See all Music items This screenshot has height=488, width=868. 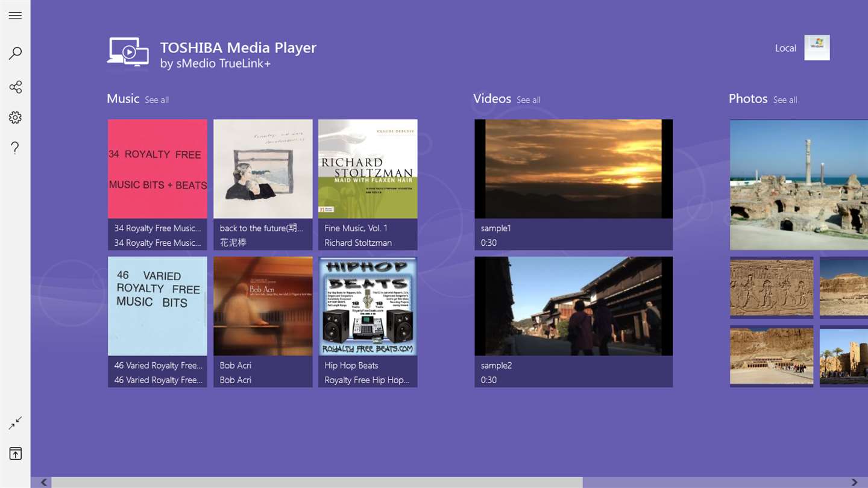pyautogui.click(x=157, y=100)
